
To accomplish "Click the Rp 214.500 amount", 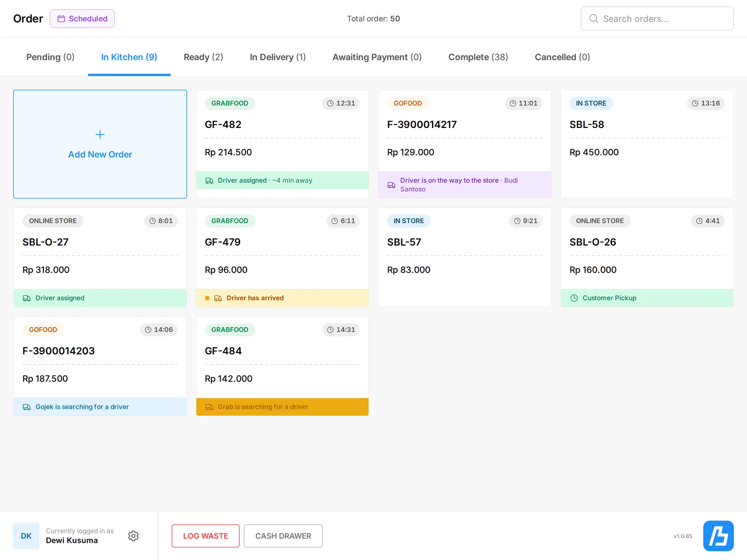I will coord(228,152).
